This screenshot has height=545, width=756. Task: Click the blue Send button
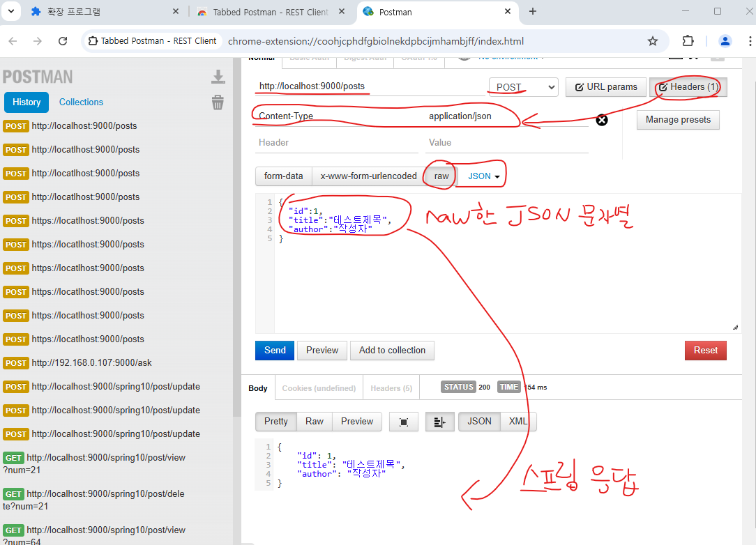[x=275, y=351]
